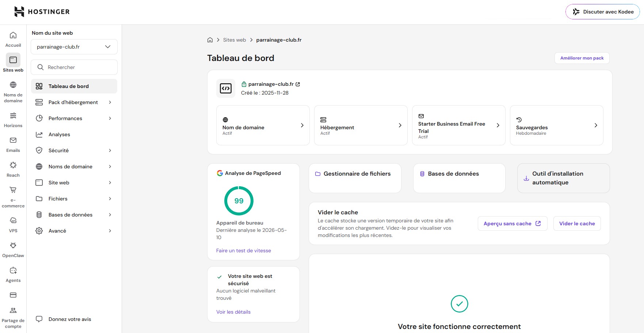
Task: Open Avancé menu item label
Action: 57,231
